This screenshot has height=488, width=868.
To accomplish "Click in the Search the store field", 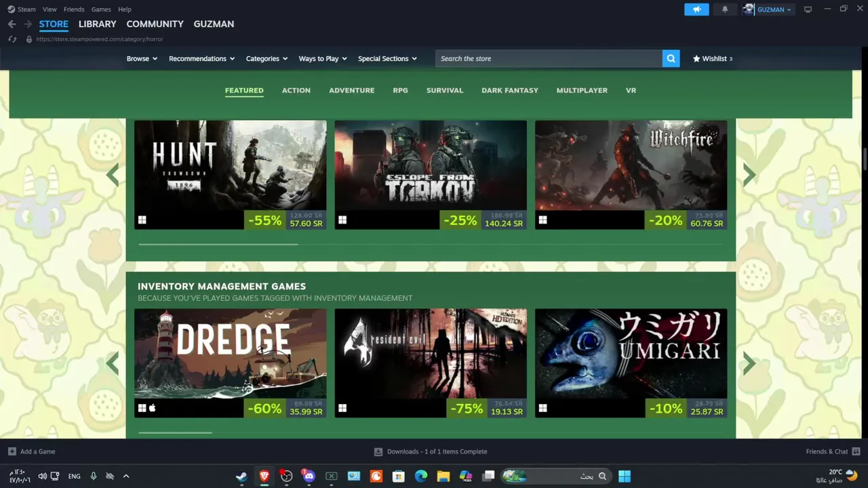I will pyautogui.click(x=549, y=58).
